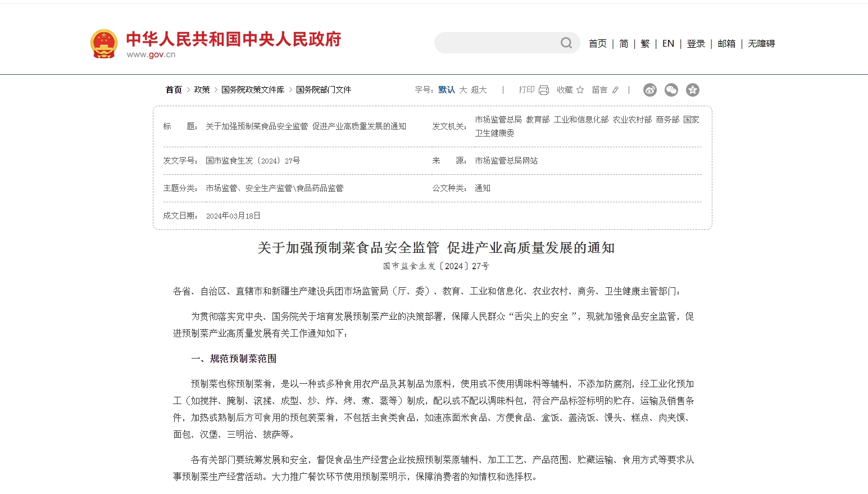The height and width of the screenshot is (494, 868).
Task: Switch the site language to EN
Action: (x=668, y=44)
